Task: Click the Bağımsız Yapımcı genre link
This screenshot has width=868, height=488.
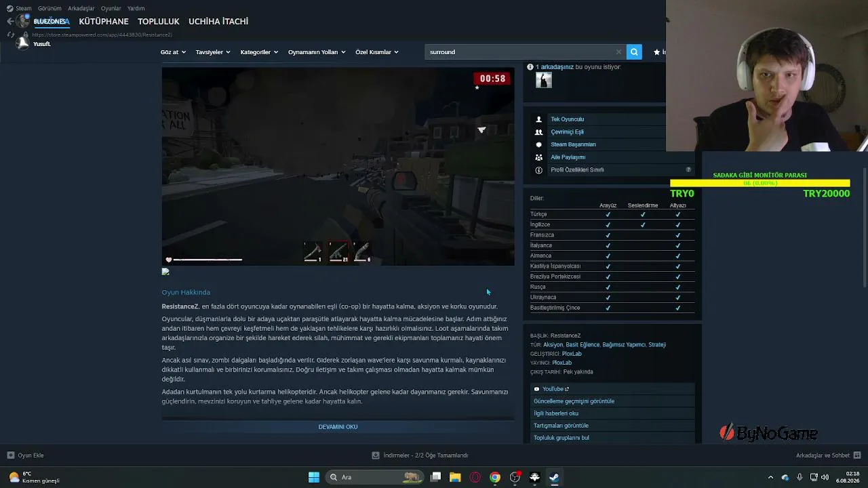Action: tap(624, 345)
